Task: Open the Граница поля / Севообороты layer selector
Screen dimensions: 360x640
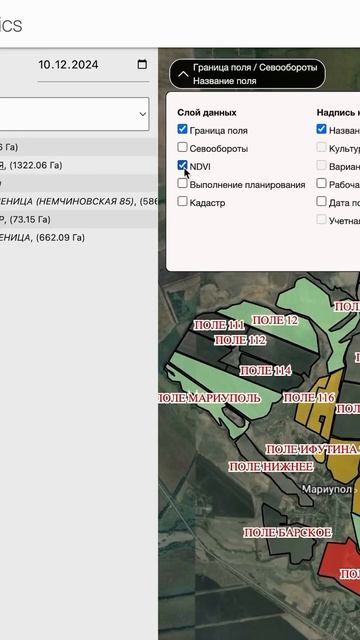Action: pos(247,74)
